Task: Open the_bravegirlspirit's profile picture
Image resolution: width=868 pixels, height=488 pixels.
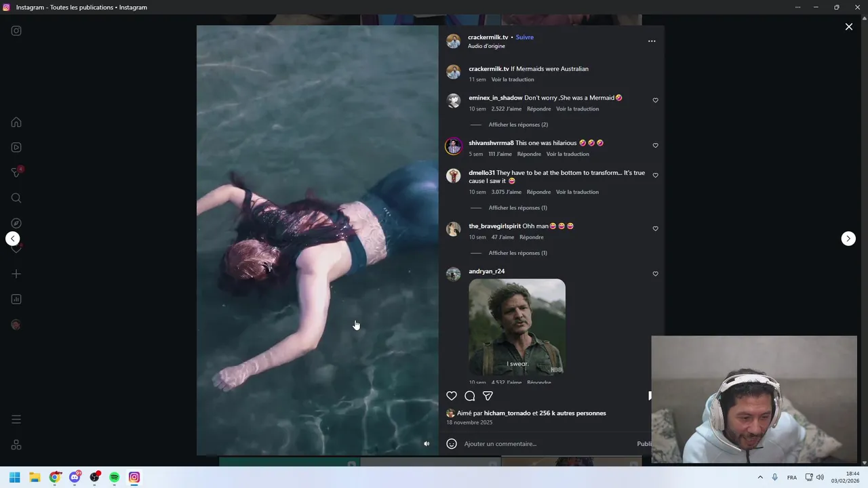Action: pyautogui.click(x=454, y=229)
